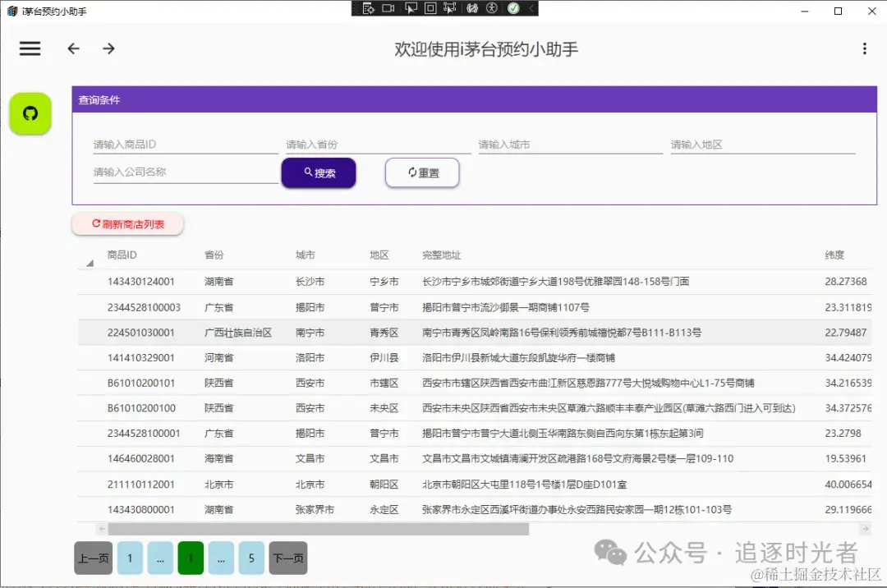The width and height of the screenshot is (887, 588).
Task: Click the 重置 reset button
Action: coord(422,172)
